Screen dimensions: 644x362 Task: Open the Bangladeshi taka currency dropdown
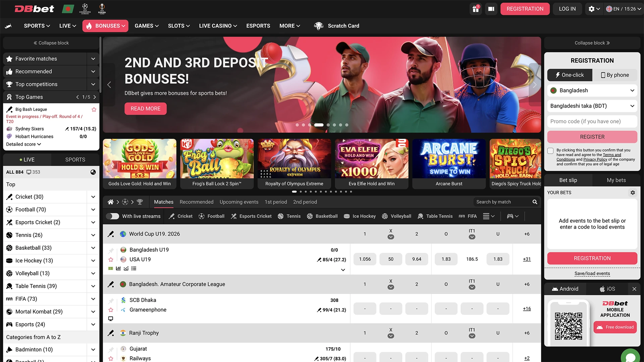[x=592, y=106]
